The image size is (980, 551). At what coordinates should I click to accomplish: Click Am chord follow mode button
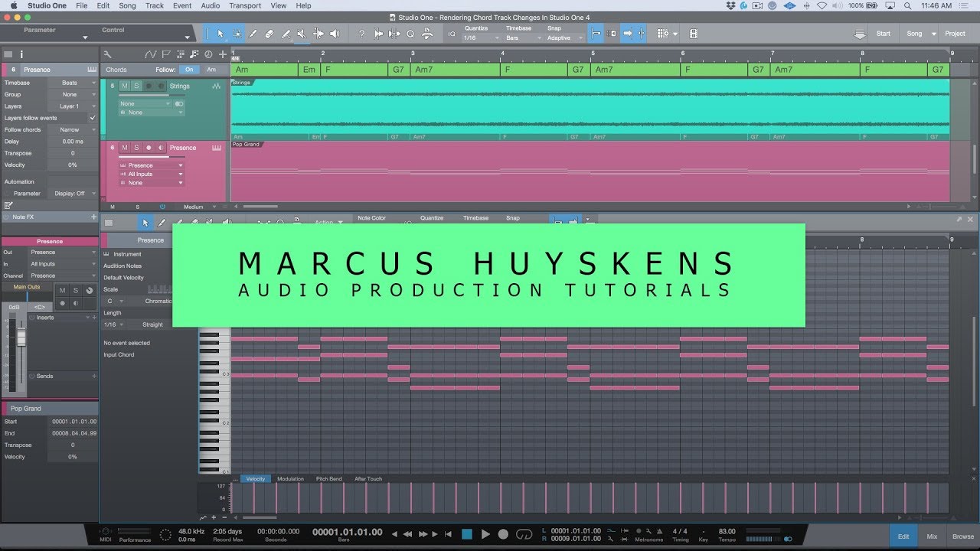(x=211, y=70)
